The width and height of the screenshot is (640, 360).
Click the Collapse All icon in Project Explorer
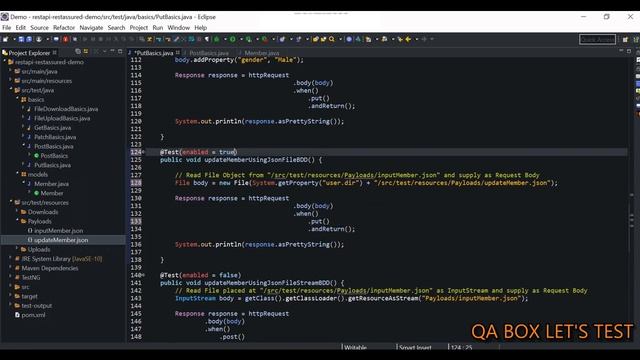[78, 51]
